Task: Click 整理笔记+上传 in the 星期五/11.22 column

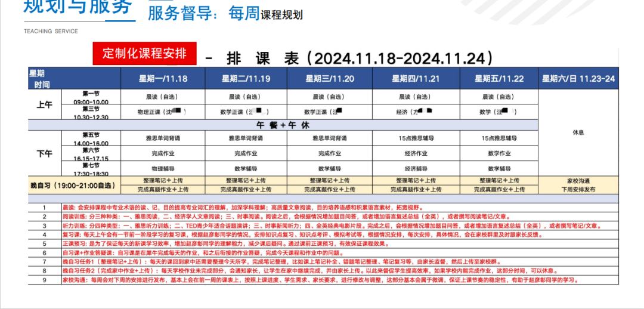Action: [499, 180]
